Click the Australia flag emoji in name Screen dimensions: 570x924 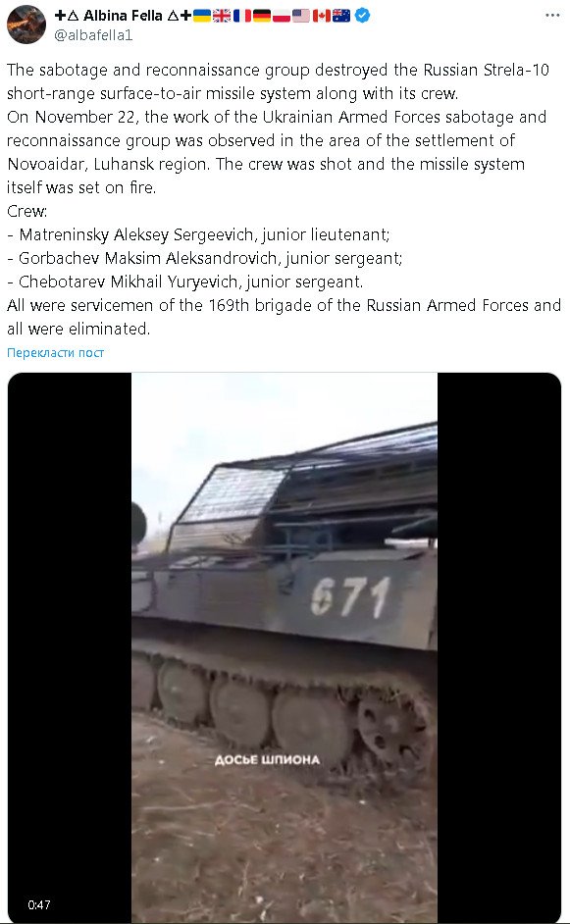coord(341,16)
